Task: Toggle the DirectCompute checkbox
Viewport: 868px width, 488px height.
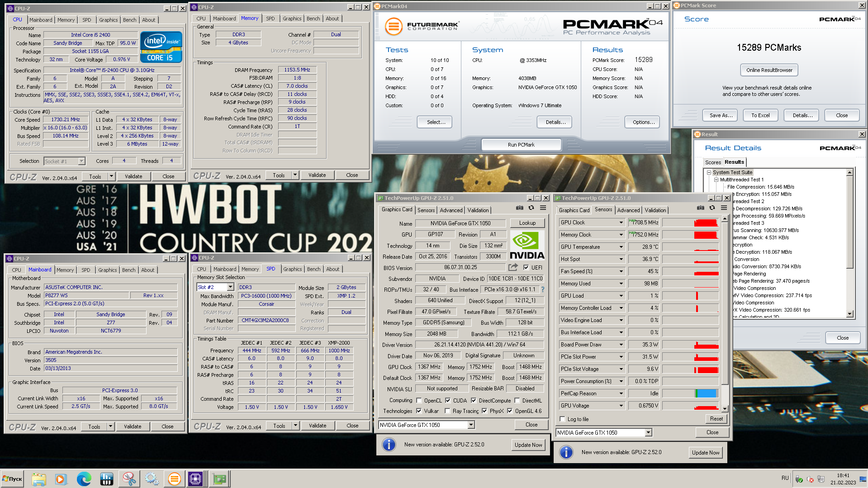Action: 474,401
